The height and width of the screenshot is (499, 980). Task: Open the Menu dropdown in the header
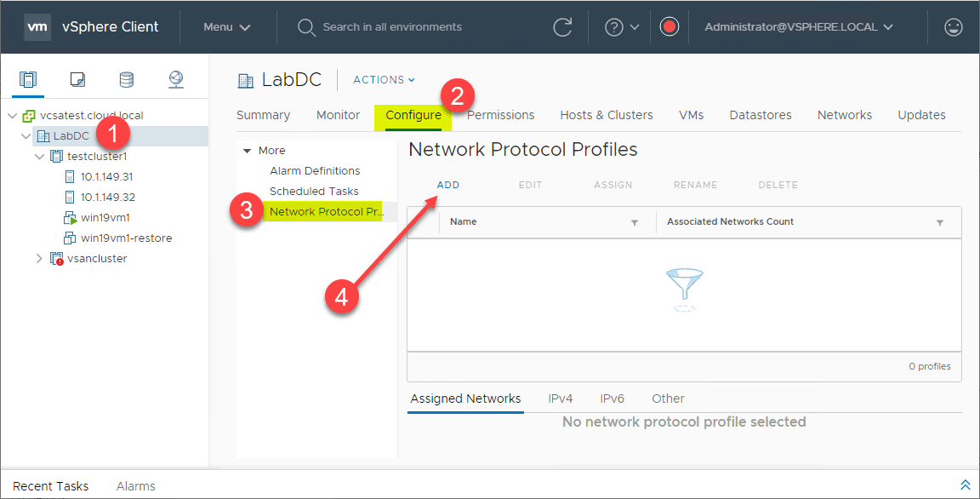click(227, 27)
